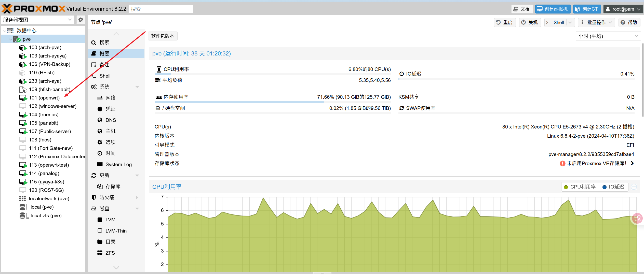The image size is (644, 274).
Task: Open the Shell split-button arrow in toolbar
Action: (x=570, y=23)
